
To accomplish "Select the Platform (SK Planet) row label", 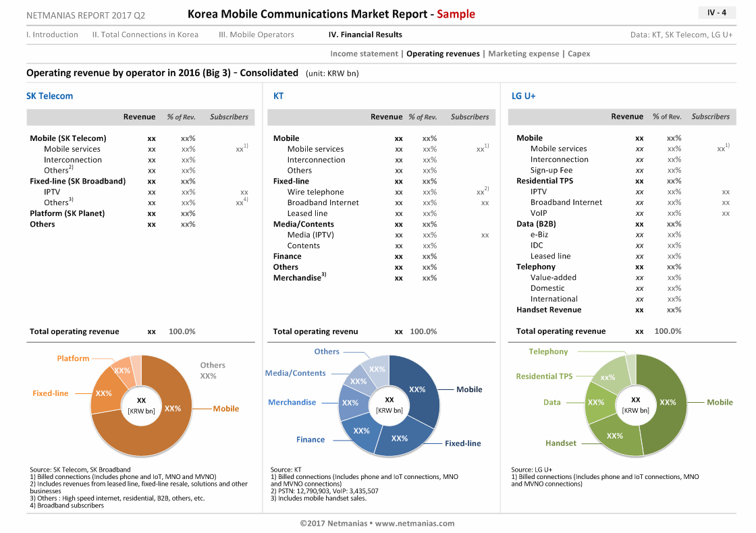I will pos(67,213).
